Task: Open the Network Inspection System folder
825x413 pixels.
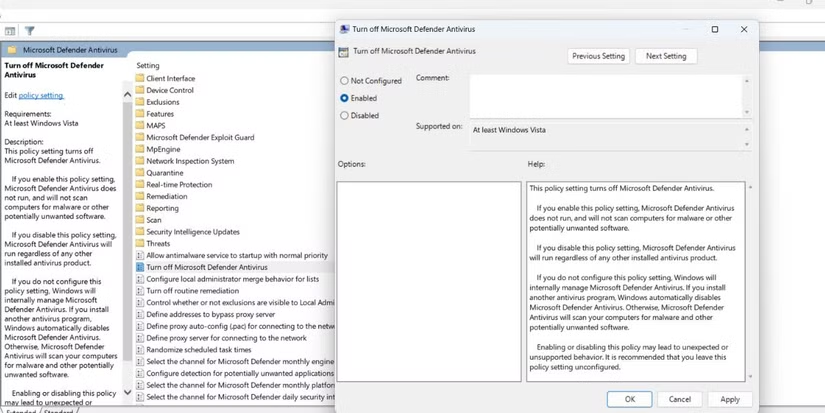Action: (x=189, y=161)
